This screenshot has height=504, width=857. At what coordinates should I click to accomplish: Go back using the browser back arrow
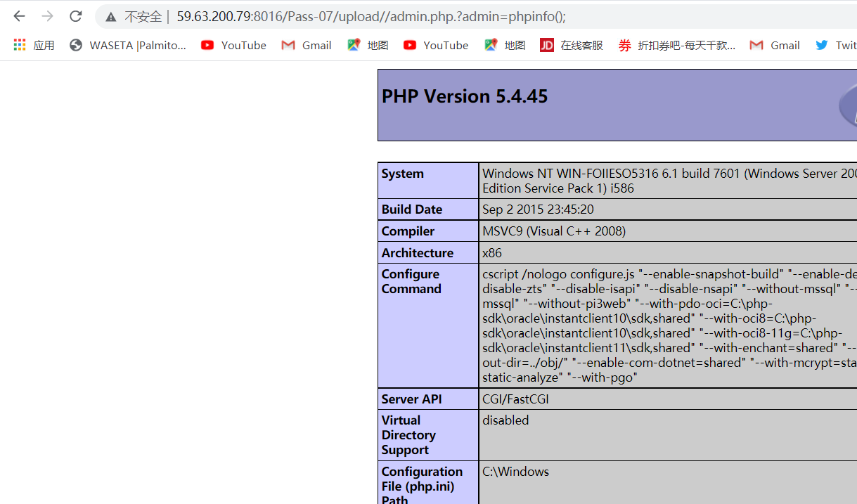[x=19, y=16]
